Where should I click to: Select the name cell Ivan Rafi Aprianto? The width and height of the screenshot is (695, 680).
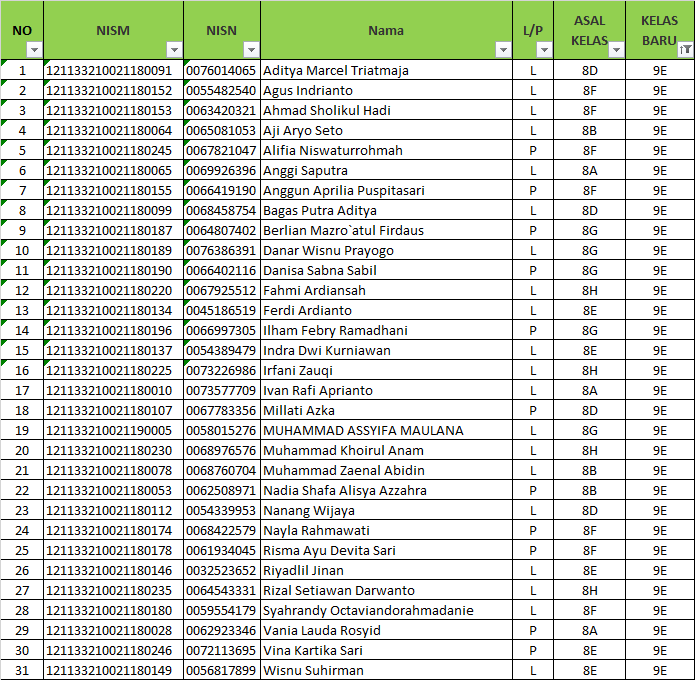click(x=387, y=391)
